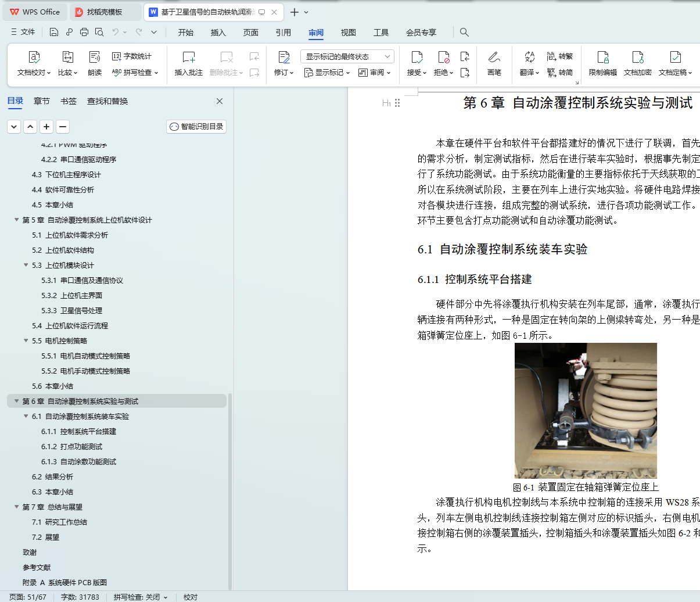Expand the 审阅 pane dropdown

click(375, 73)
